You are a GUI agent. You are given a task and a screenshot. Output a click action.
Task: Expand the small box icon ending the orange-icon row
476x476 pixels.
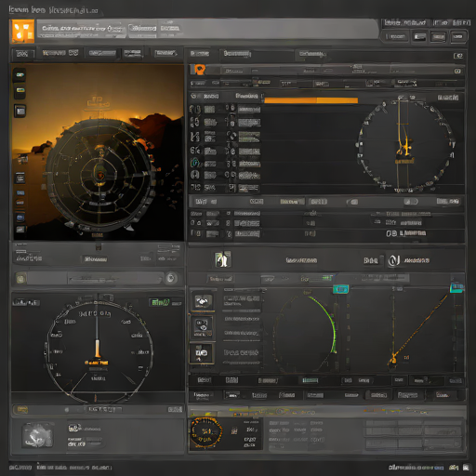(x=457, y=72)
